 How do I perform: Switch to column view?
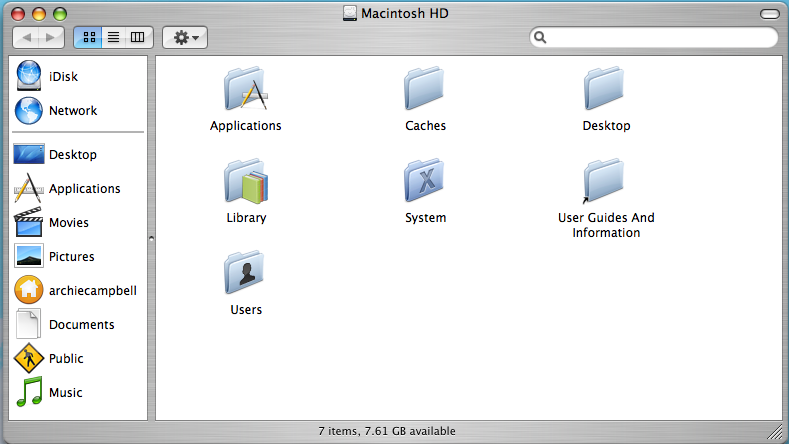[x=137, y=37]
